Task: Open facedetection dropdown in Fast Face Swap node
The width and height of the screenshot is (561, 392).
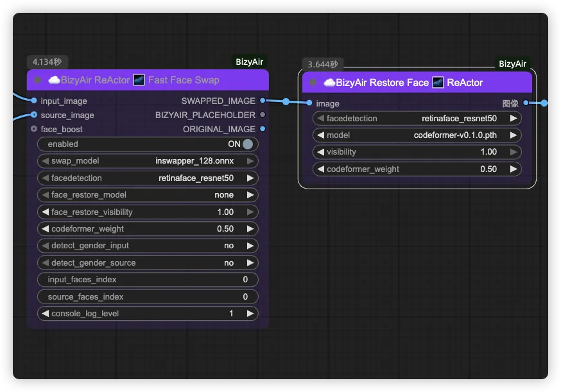Action: click(x=148, y=178)
